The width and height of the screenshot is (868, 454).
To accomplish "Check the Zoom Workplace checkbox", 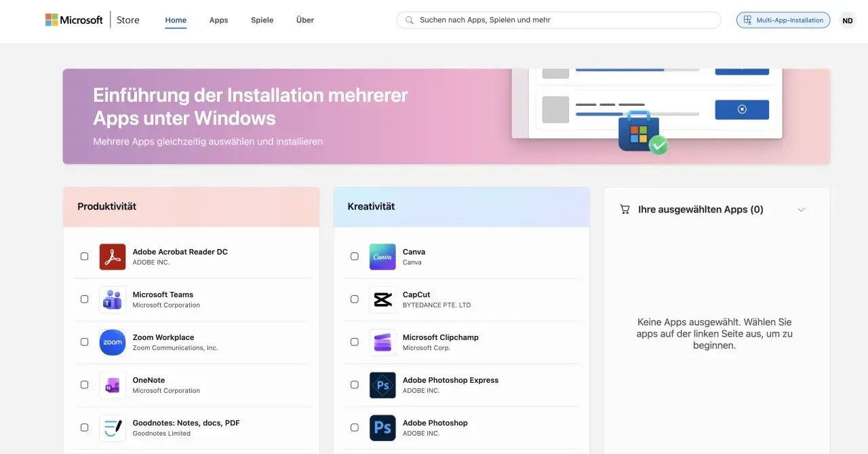I will point(84,342).
